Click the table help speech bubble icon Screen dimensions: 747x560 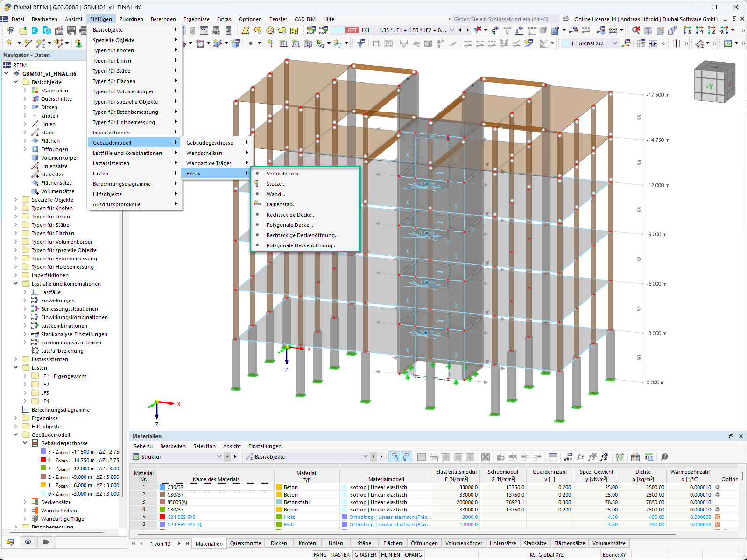pos(665,457)
